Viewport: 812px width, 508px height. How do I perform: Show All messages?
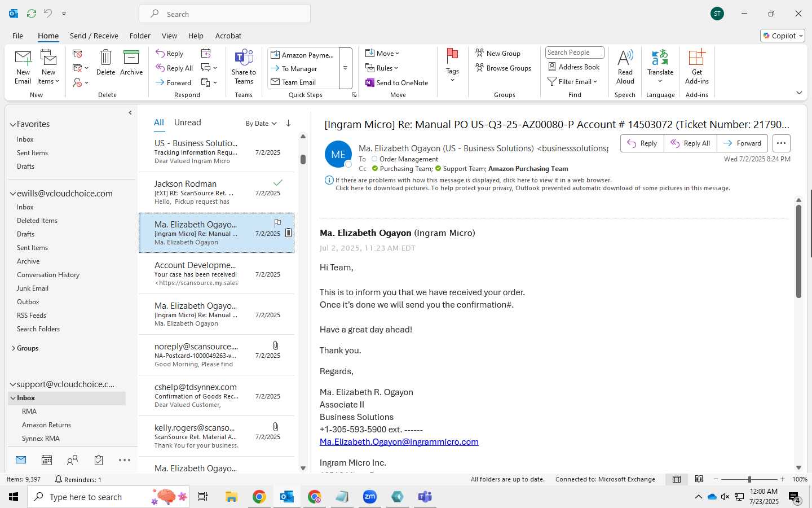pos(159,122)
